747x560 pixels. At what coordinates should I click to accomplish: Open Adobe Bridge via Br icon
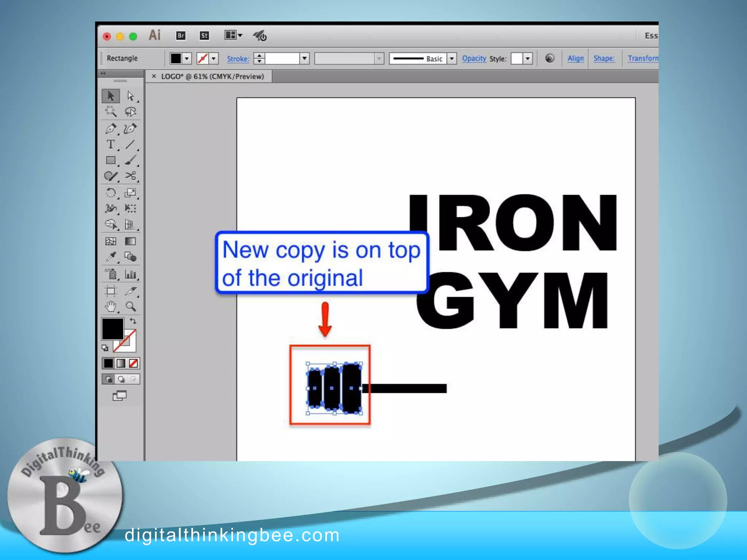(x=181, y=36)
